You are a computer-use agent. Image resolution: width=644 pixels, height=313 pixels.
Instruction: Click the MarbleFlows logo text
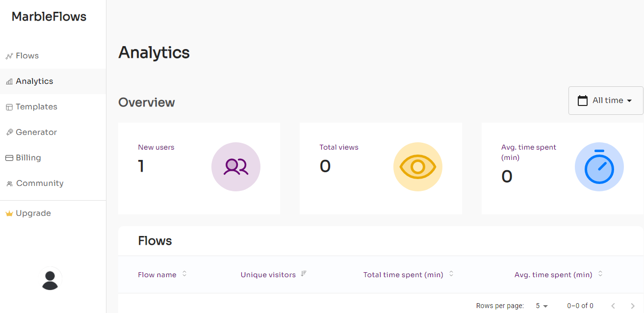point(49,17)
